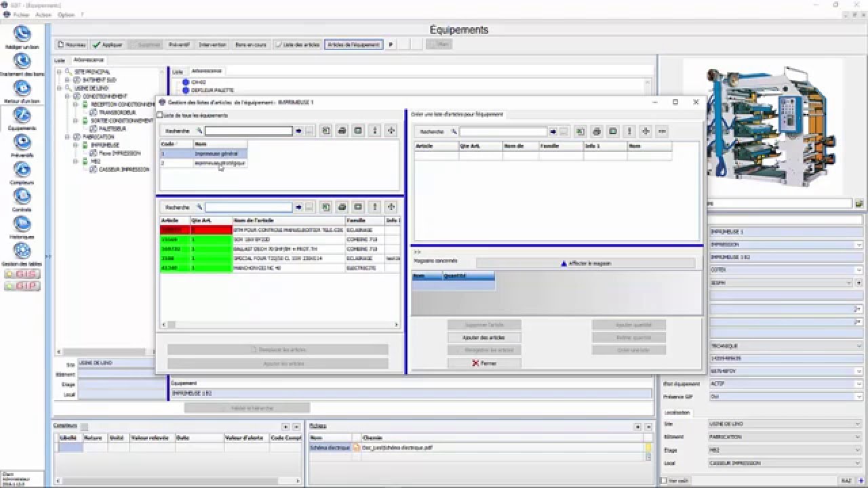
Task: Select the IMPRIMEUSE tree item
Action: [105, 145]
